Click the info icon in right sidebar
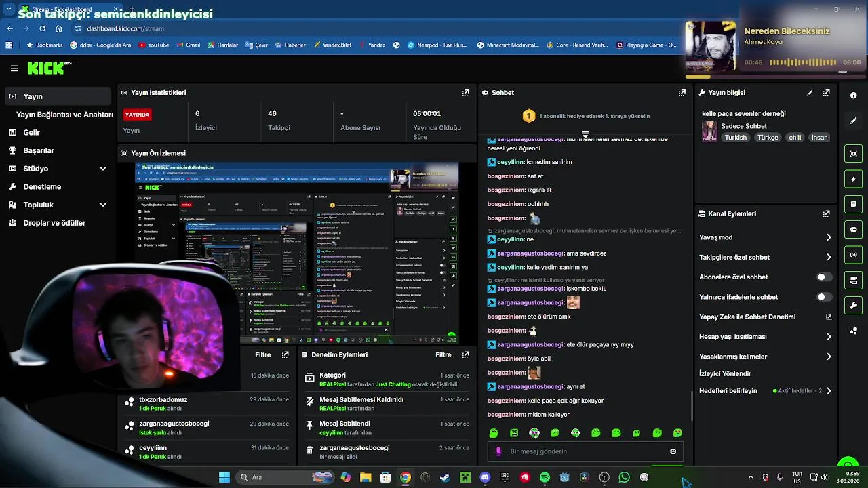Viewport: 868px width, 488px height. 853,96
